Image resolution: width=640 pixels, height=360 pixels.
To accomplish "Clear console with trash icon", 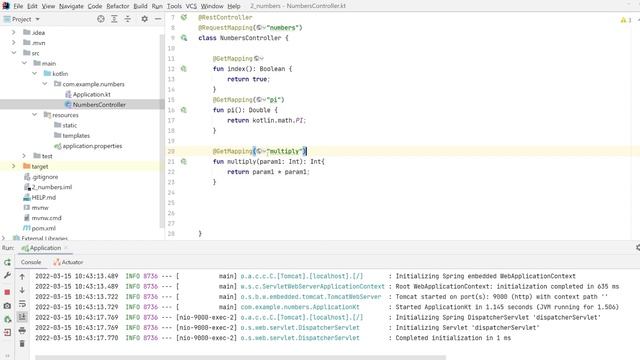I will click(x=22, y=344).
